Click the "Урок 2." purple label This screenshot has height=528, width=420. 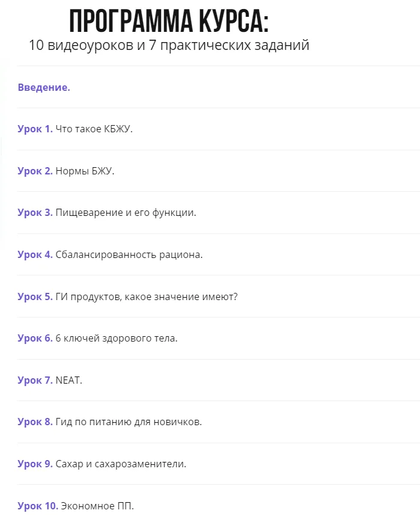point(35,171)
